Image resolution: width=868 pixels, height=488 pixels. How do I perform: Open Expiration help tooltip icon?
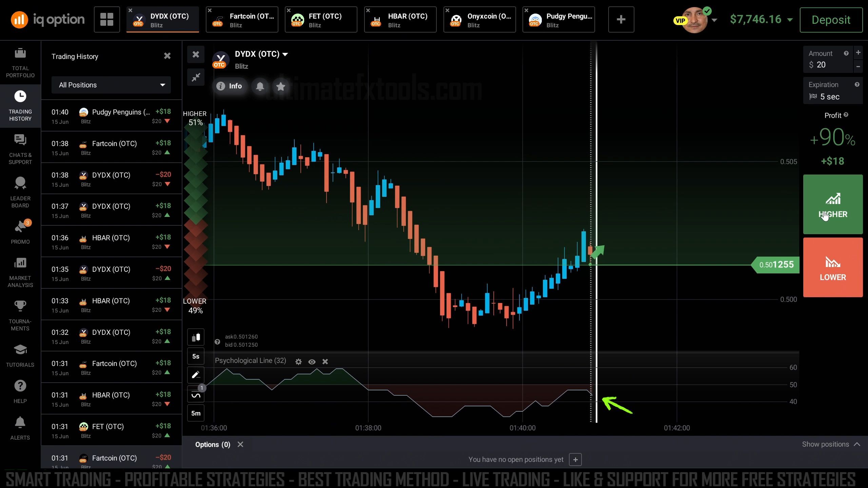[857, 84]
